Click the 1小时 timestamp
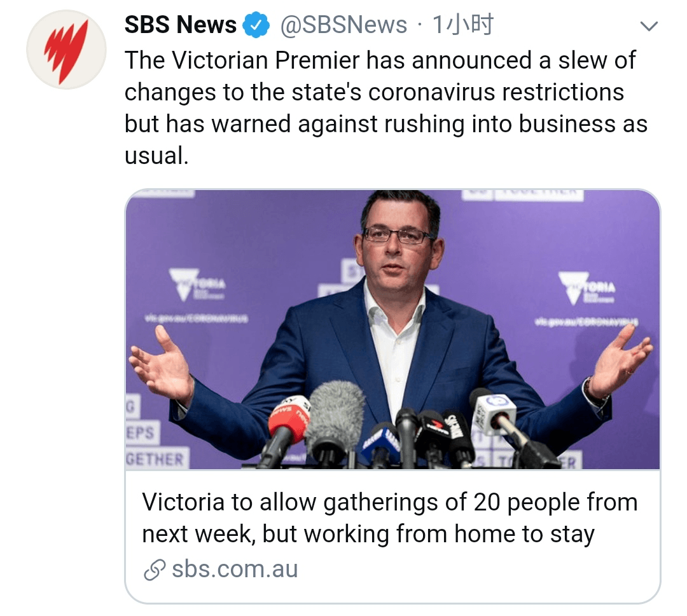Viewport: 687px width, 616px height. [x=463, y=25]
